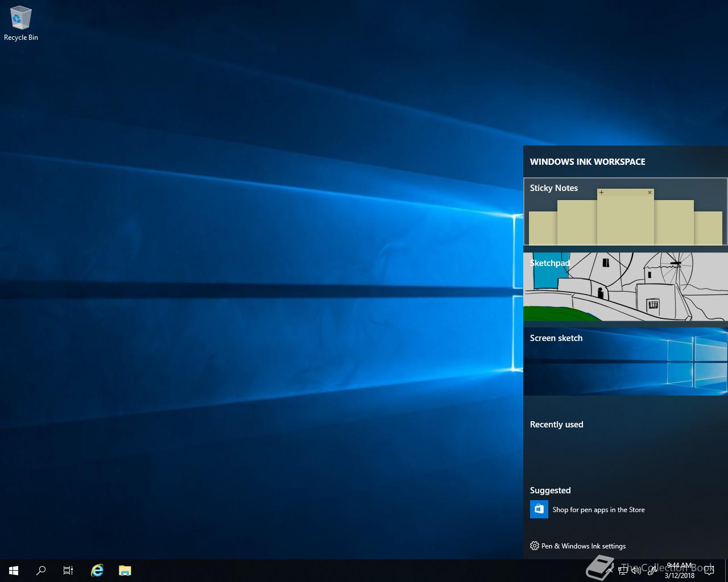Click the network icon in system tray
Viewport: 728px width, 582px height.
[x=623, y=571]
